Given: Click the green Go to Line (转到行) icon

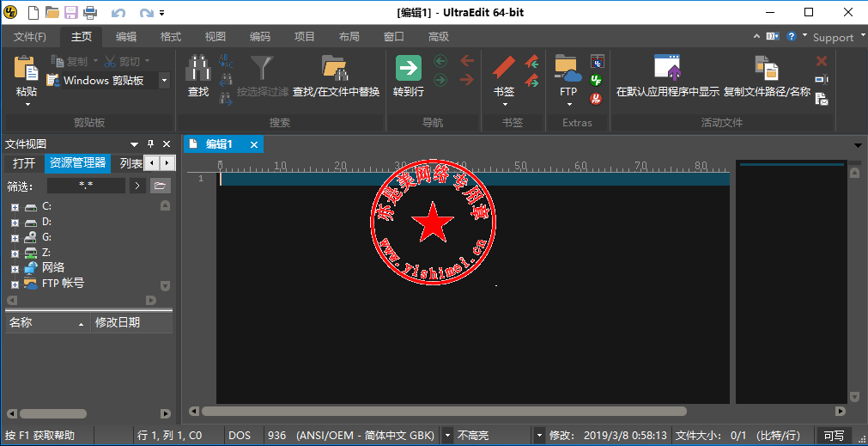Looking at the screenshot, I should coord(408,69).
